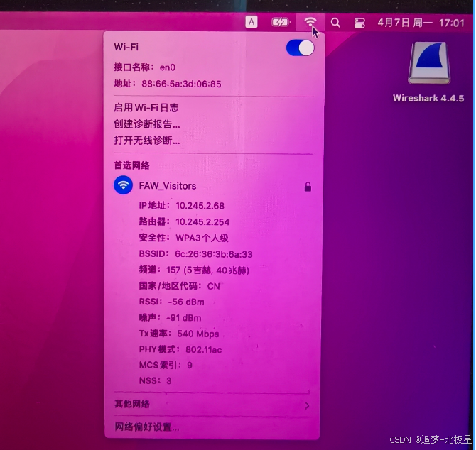Image resolution: width=476 pixels, height=450 pixels.
Task: Click the 首选网络 section header
Action: coord(131,165)
